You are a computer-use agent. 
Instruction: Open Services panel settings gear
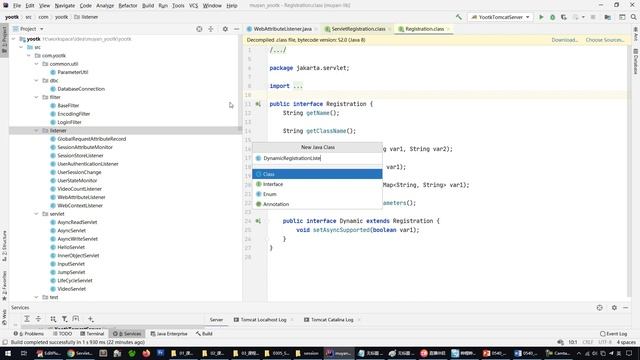614,308
